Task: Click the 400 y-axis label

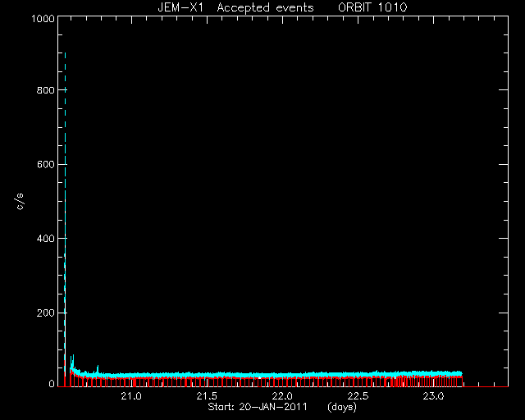Action: tap(46, 239)
